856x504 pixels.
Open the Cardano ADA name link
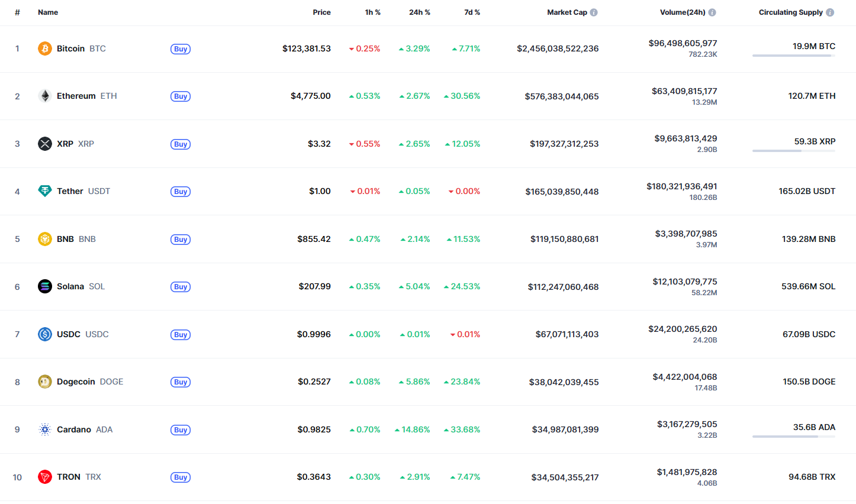tap(85, 429)
